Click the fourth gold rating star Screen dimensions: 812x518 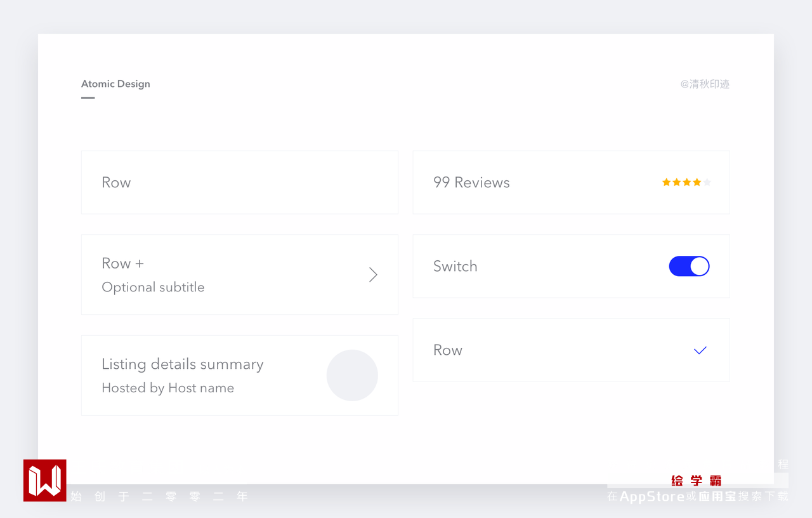(697, 182)
